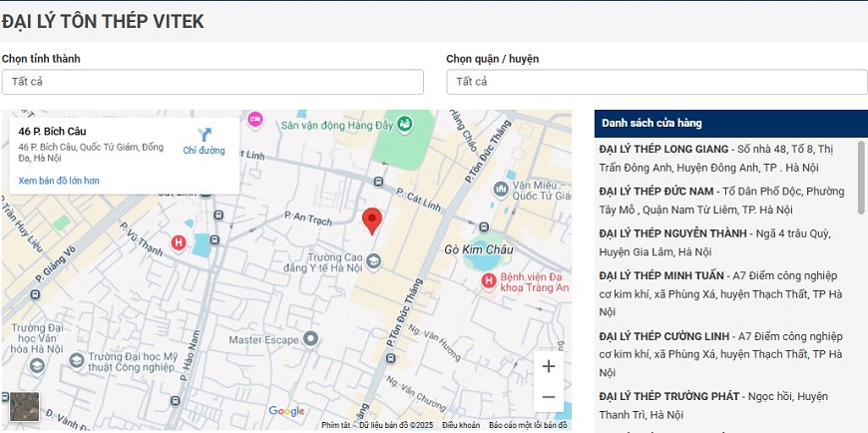Click the transit stop icon on P. Cát Linh

click(x=378, y=182)
